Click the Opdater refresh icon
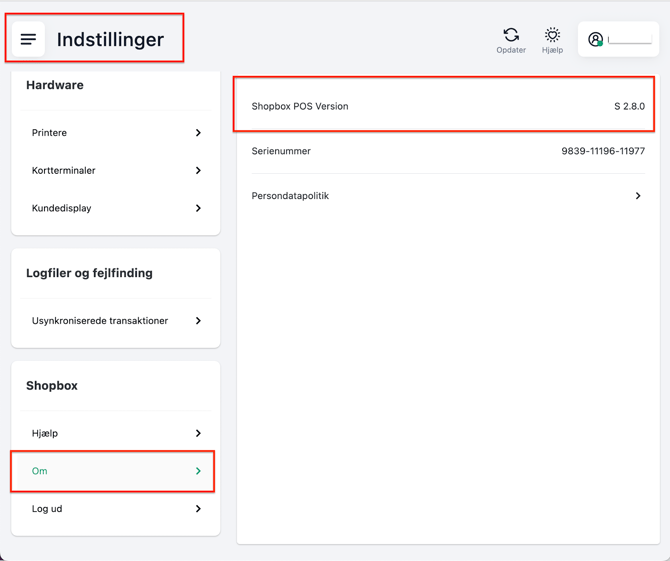 click(511, 35)
